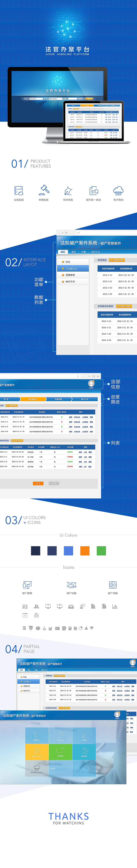
Task: Pick the medium blue color swatch
Action: 68,551
